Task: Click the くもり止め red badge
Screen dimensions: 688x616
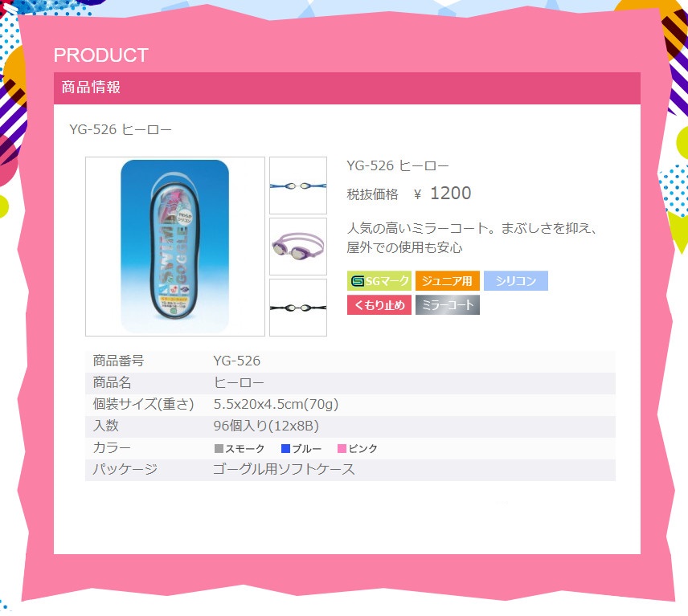Action: (379, 304)
